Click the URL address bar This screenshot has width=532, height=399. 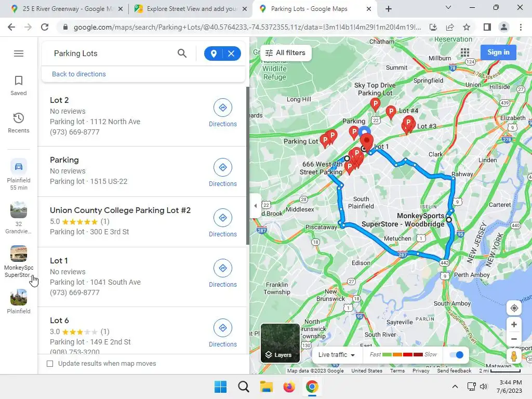tap(247, 27)
